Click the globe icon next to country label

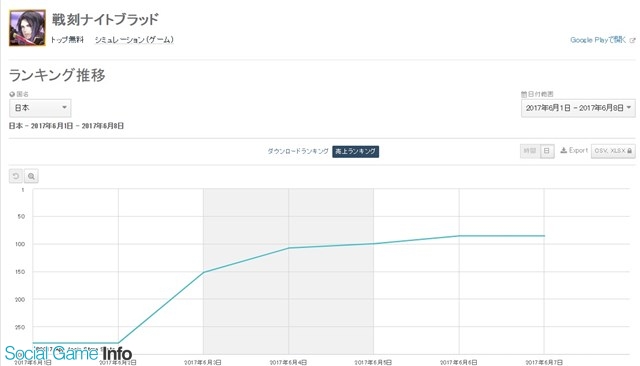(12, 94)
